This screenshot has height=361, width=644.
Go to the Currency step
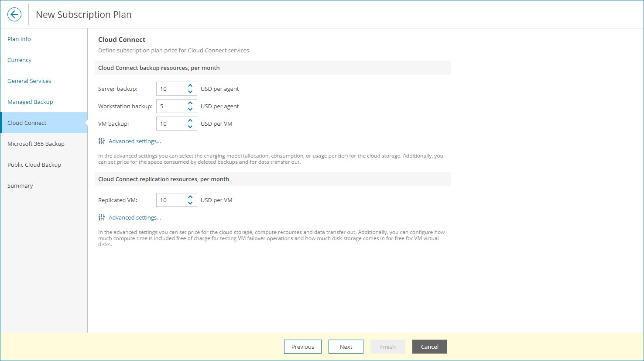click(44, 60)
